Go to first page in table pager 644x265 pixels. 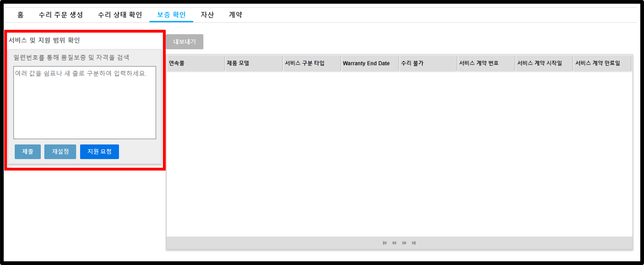(384, 243)
